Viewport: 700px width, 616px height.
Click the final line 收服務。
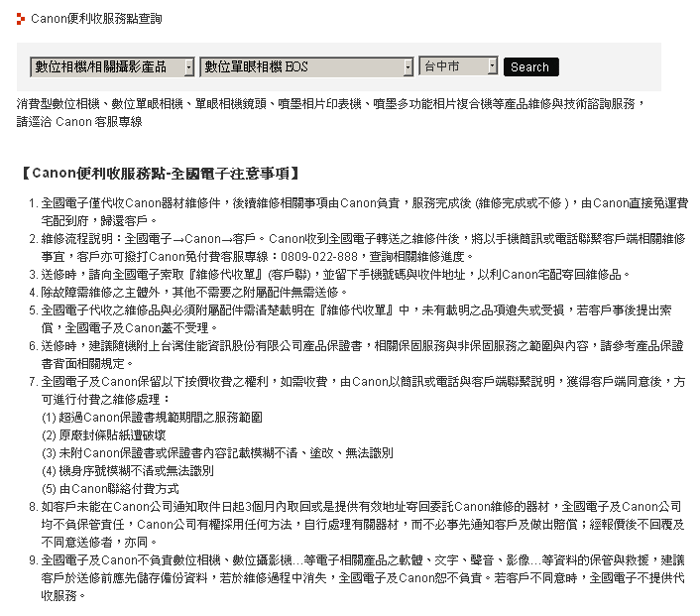[x=62, y=596]
